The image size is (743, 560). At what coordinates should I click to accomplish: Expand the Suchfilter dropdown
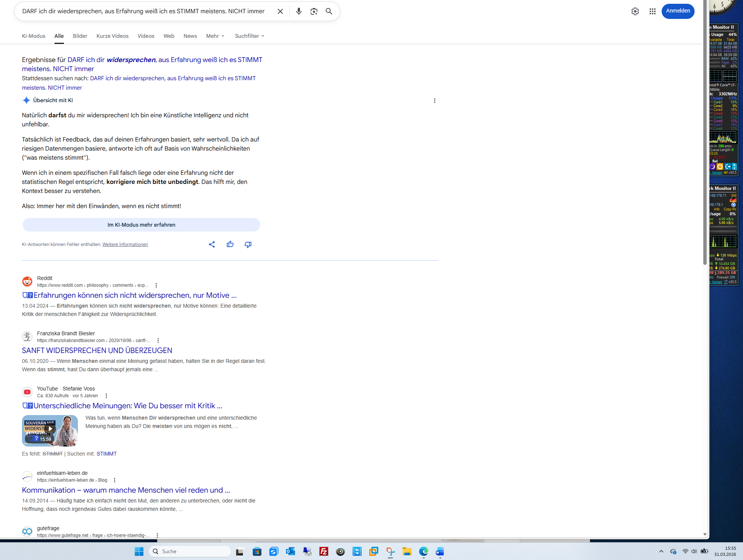249,36
